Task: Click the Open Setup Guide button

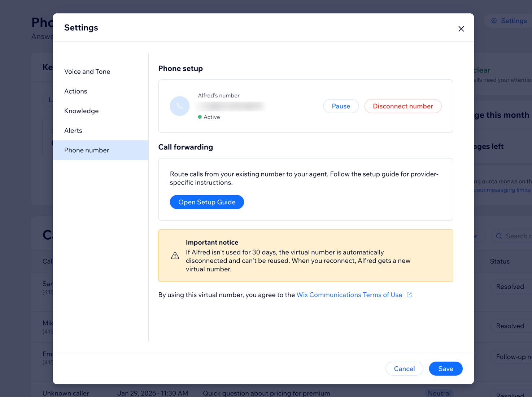Action: (x=207, y=202)
